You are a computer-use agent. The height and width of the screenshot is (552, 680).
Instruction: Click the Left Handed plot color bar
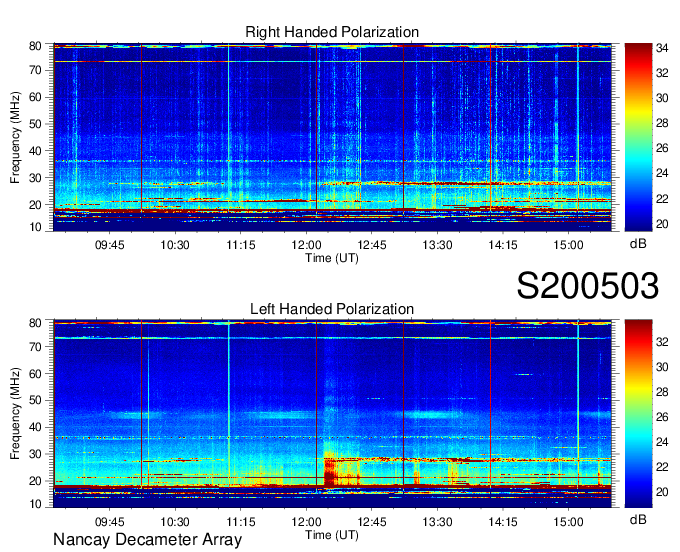[x=638, y=414]
